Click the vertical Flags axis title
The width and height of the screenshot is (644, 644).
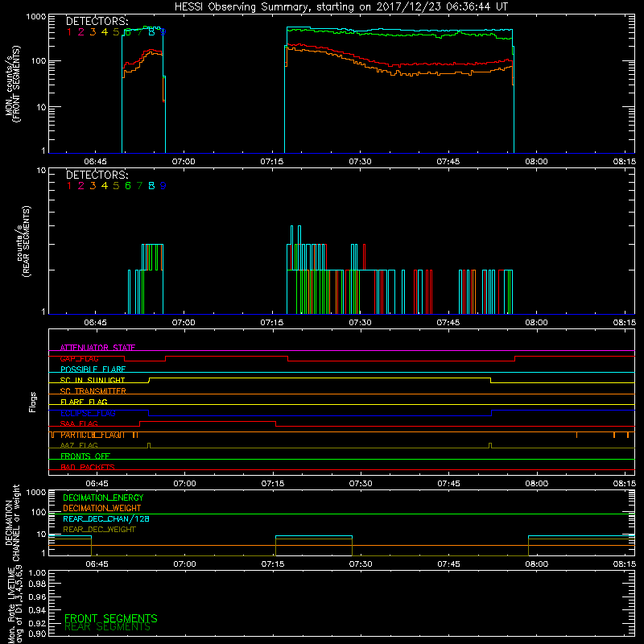pyautogui.click(x=33, y=402)
